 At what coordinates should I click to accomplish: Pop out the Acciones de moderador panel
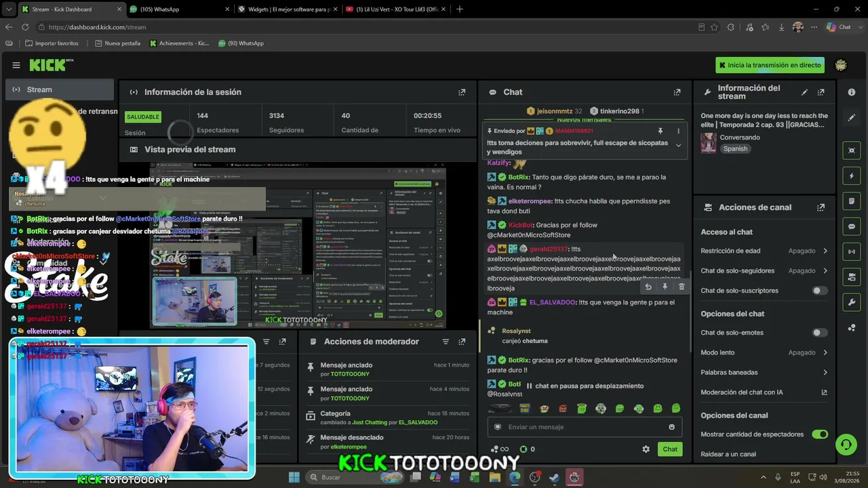click(462, 342)
